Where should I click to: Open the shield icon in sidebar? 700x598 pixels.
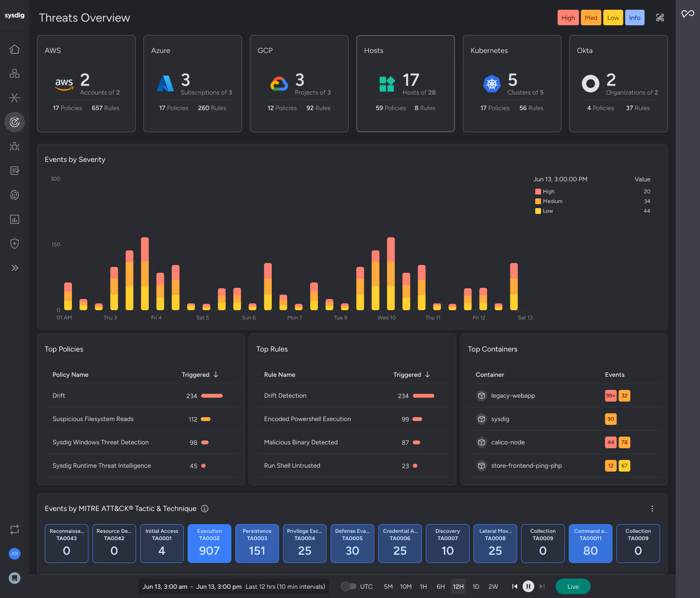point(15,244)
